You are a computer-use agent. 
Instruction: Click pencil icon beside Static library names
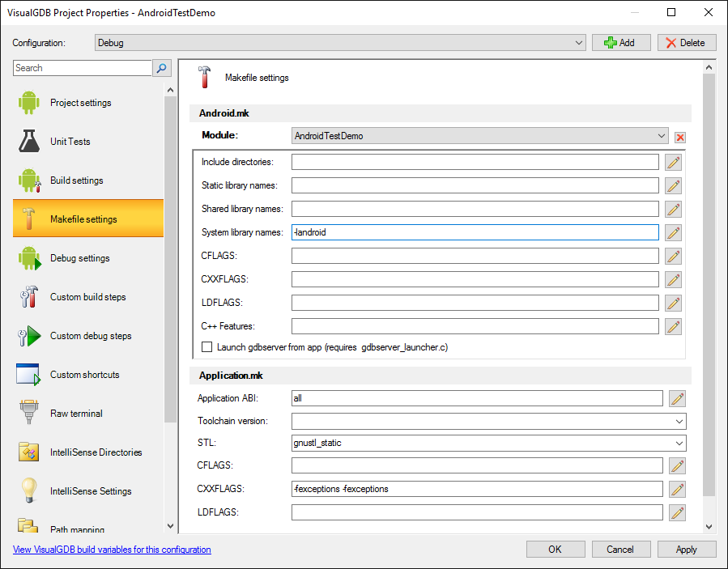click(673, 185)
